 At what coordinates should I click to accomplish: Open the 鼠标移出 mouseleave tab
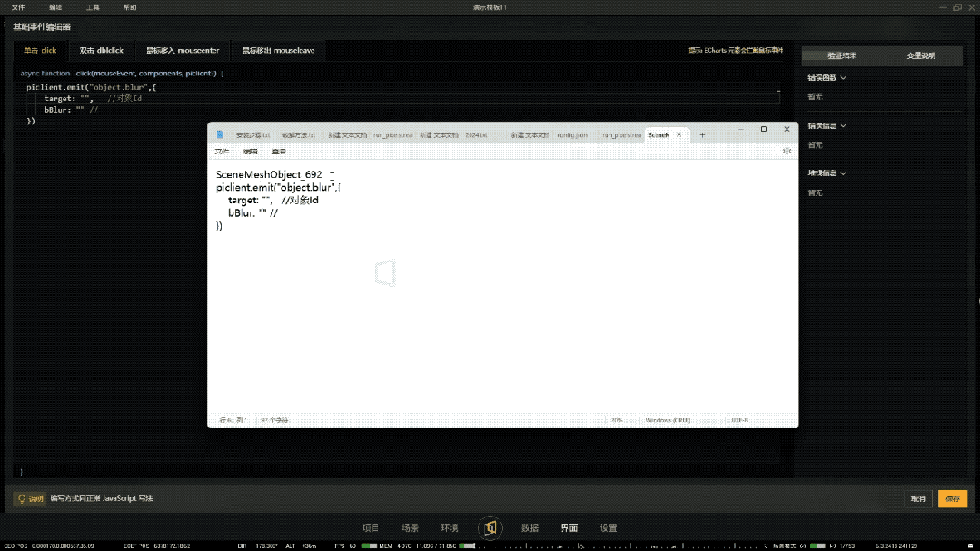point(278,51)
